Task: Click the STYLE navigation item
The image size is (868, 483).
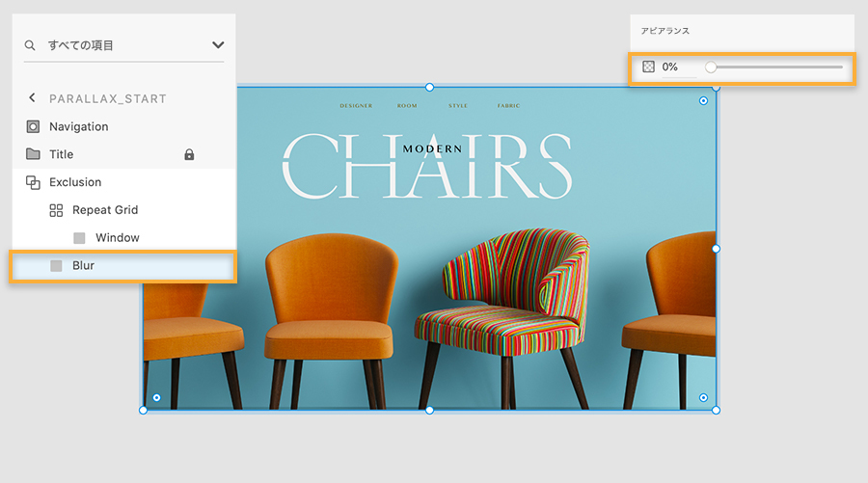Action: (x=458, y=106)
